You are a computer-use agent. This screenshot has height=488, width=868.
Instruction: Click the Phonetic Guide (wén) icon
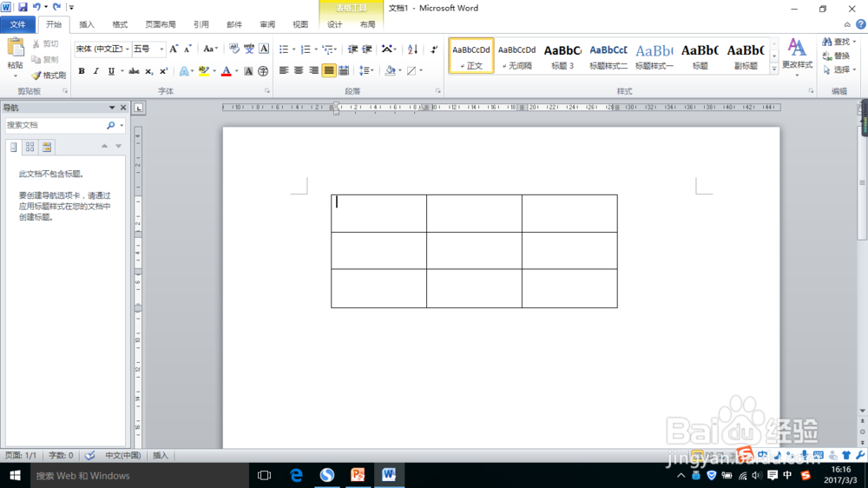coord(249,49)
